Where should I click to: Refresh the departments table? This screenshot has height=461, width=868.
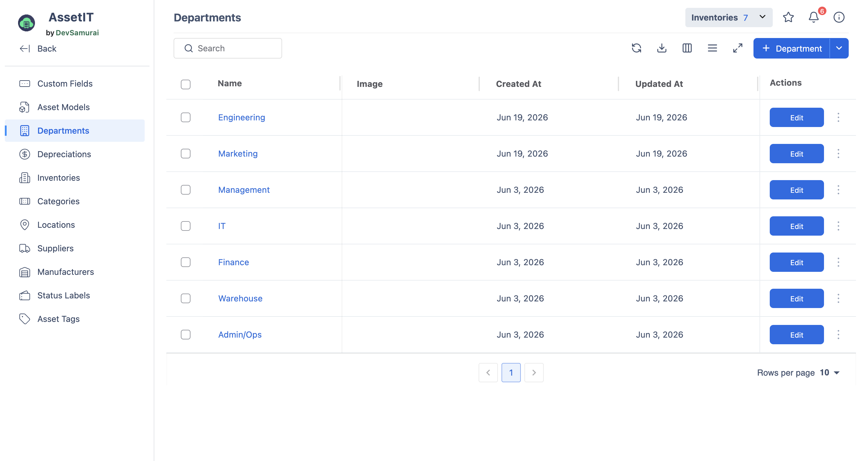636,48
